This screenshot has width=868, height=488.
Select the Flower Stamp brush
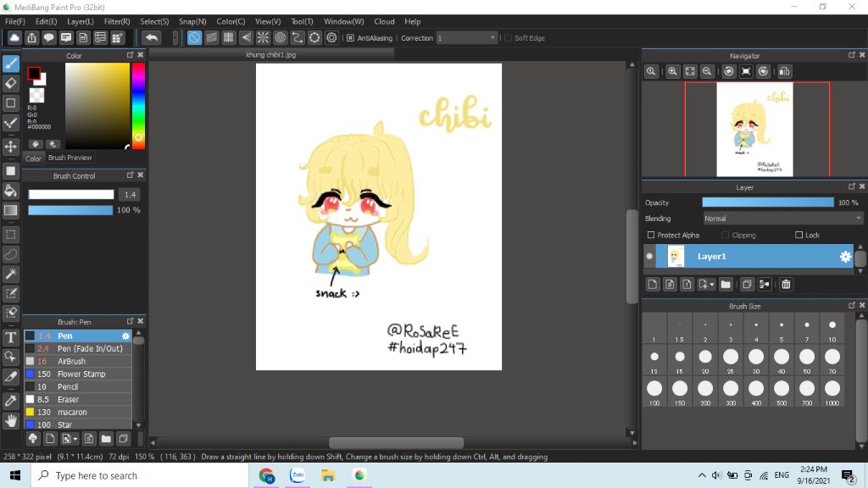[x=77, y=374]
